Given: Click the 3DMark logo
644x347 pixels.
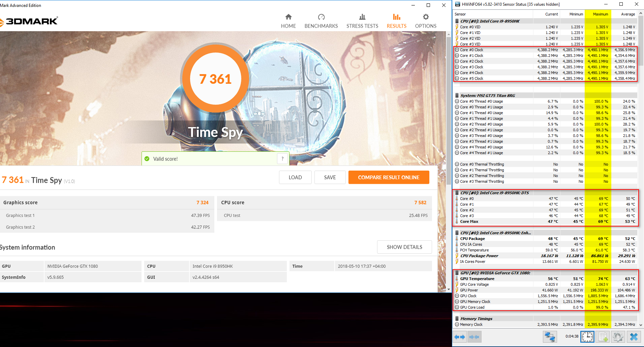Looking at the screenshot, I should pyautogui.click(x=29, y=22).
